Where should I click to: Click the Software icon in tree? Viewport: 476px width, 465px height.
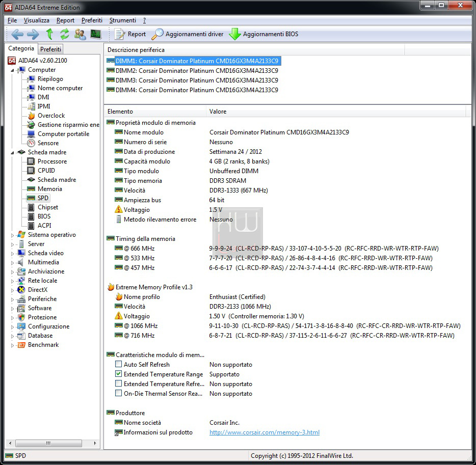point(21,308)
